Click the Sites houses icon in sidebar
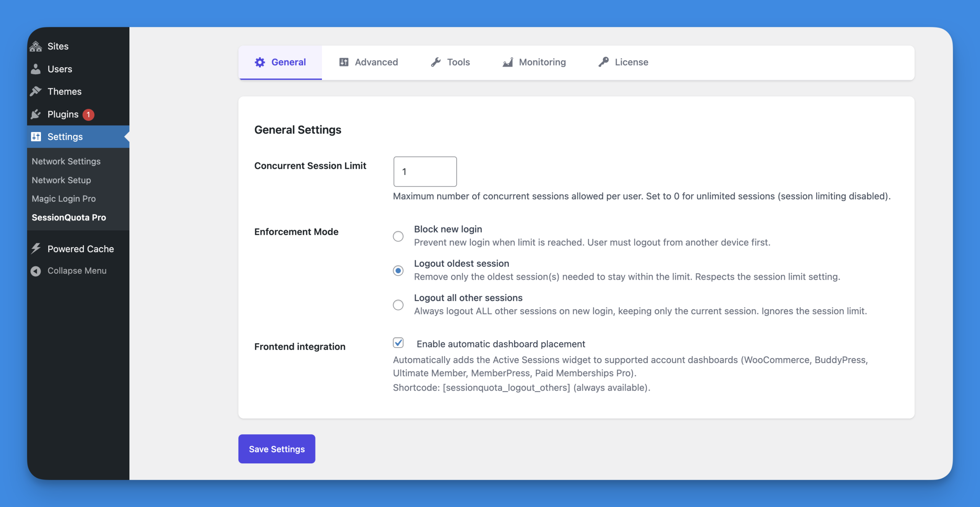The image size is (980, 507). tap(36, 46)
